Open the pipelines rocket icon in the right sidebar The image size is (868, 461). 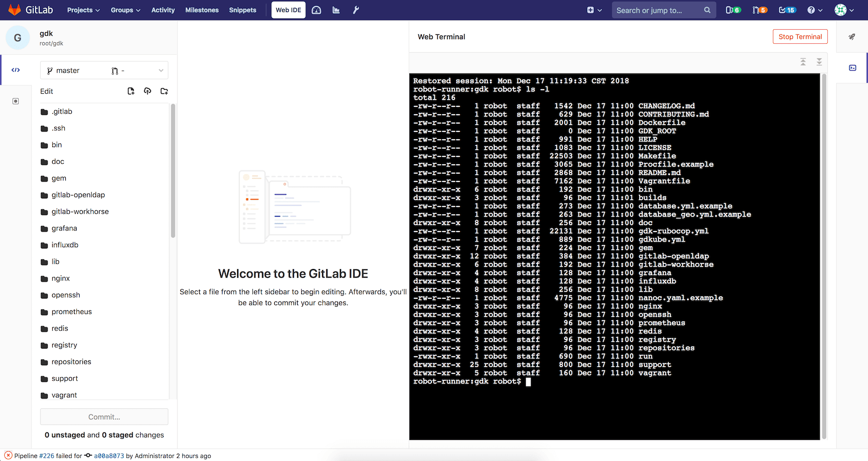(x=852, y=37)
